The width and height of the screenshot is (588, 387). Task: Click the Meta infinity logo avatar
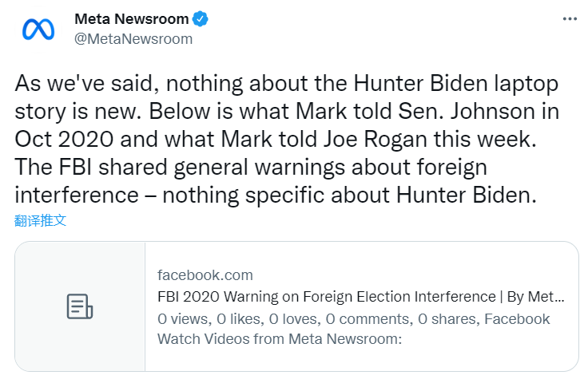(38, 29)
